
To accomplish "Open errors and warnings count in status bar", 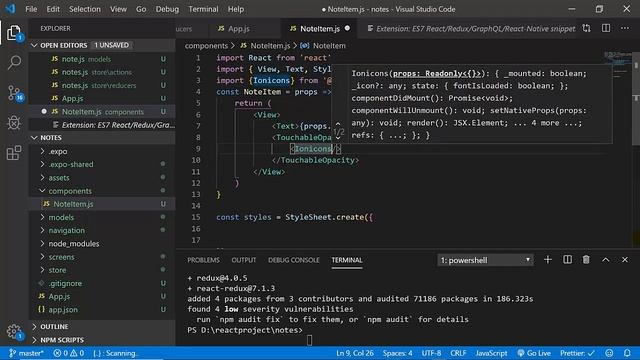I will pos(69,353).
